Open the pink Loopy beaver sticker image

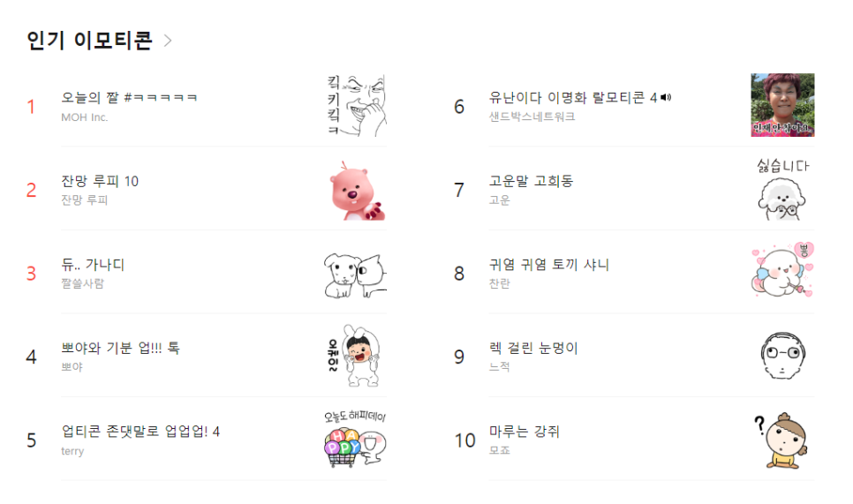click(x=356, y=189)
